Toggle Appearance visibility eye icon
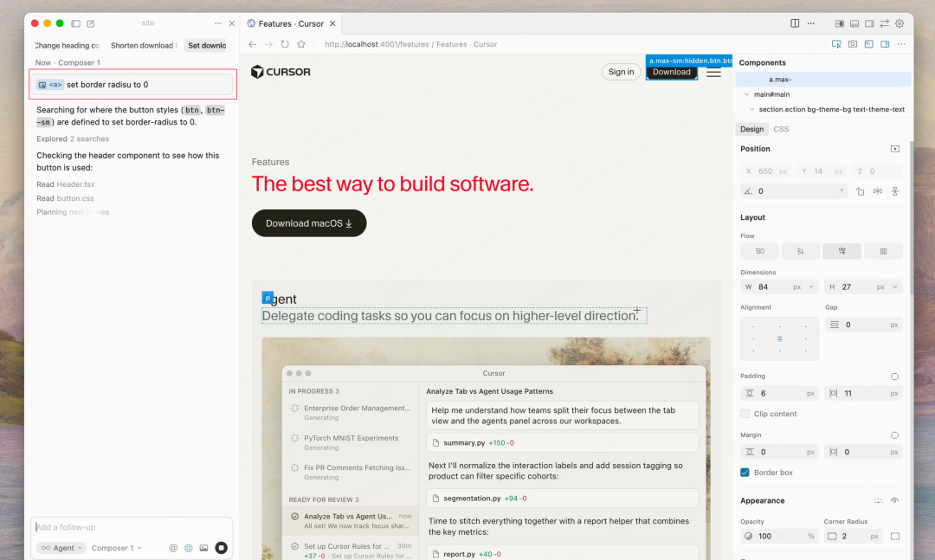 click(x=894, y=500)
